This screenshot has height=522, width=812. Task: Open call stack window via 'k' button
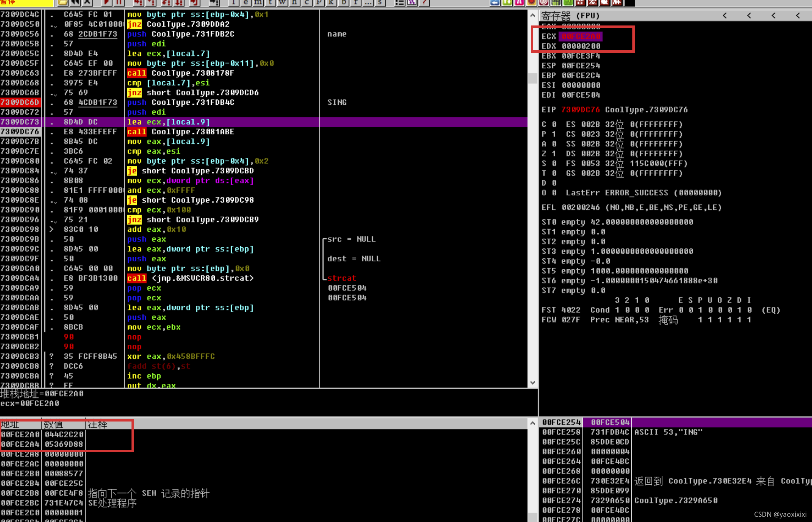331,3
